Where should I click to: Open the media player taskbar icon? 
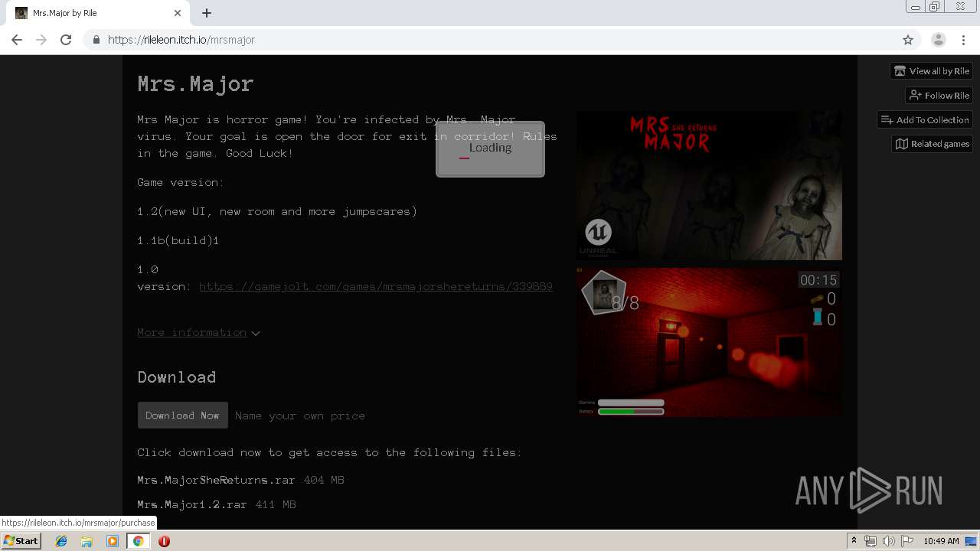113,541
